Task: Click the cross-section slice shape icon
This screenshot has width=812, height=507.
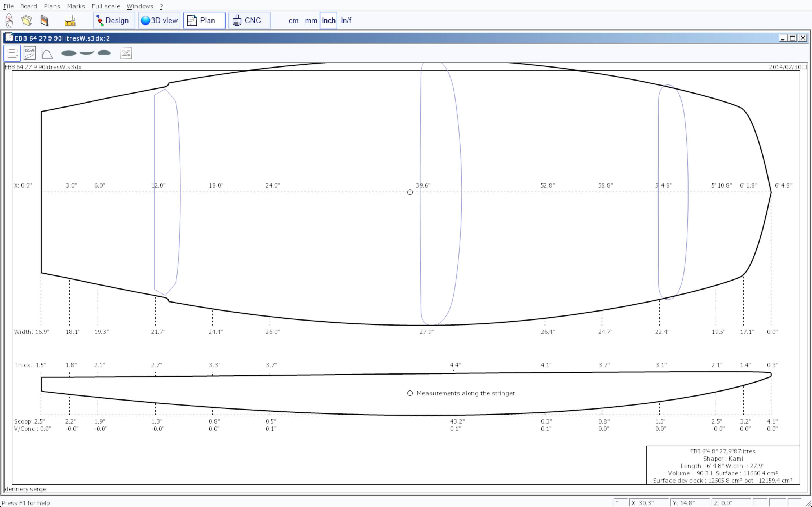Action: [x=104, y=53]
